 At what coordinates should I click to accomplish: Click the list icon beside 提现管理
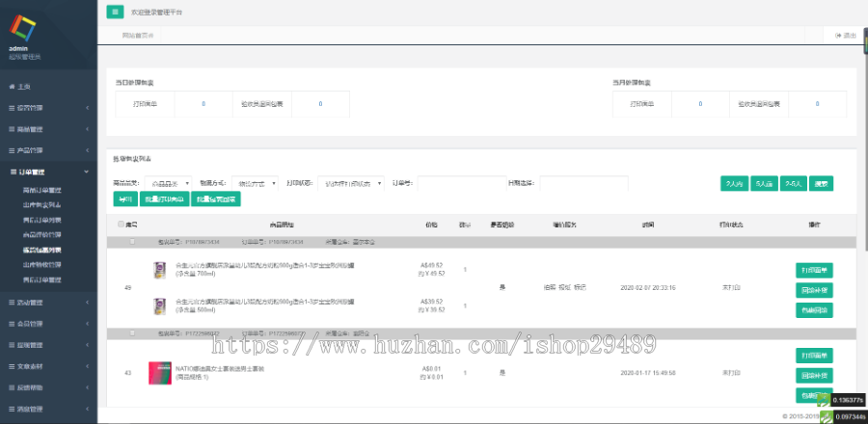tap(12, 345)
